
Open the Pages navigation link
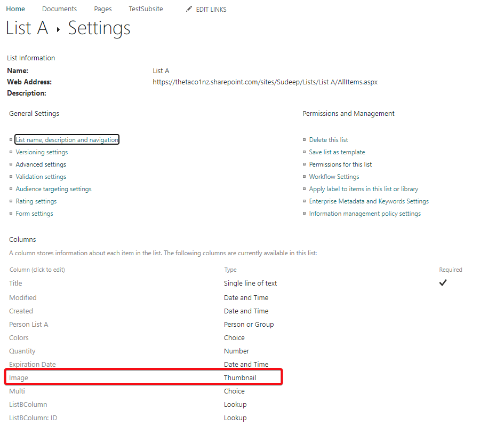tap(103, 9)
